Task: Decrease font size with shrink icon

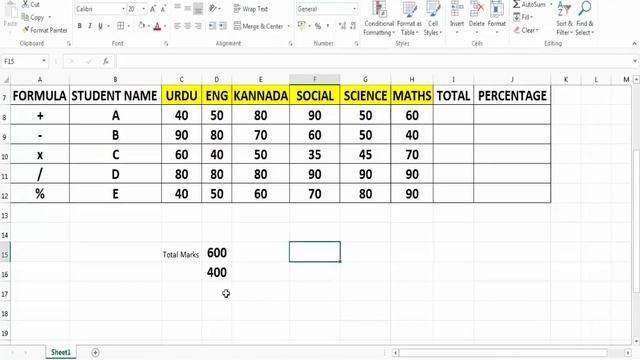Action: (163, 9)
